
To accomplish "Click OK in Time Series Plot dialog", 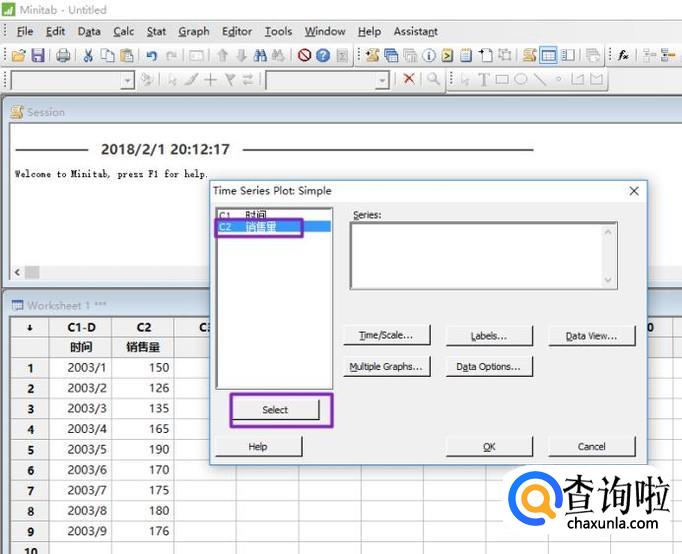I will (x=489, y=447).
